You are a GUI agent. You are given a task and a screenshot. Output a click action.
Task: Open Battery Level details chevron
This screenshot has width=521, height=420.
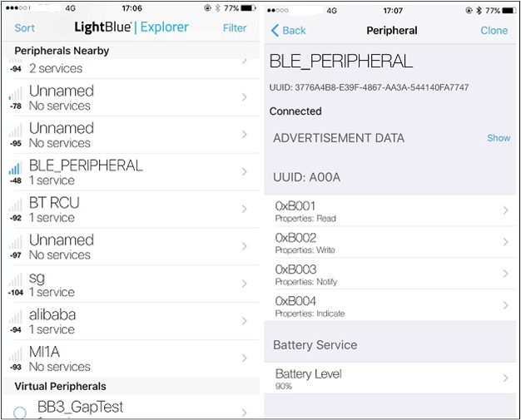tap(505, 378)
